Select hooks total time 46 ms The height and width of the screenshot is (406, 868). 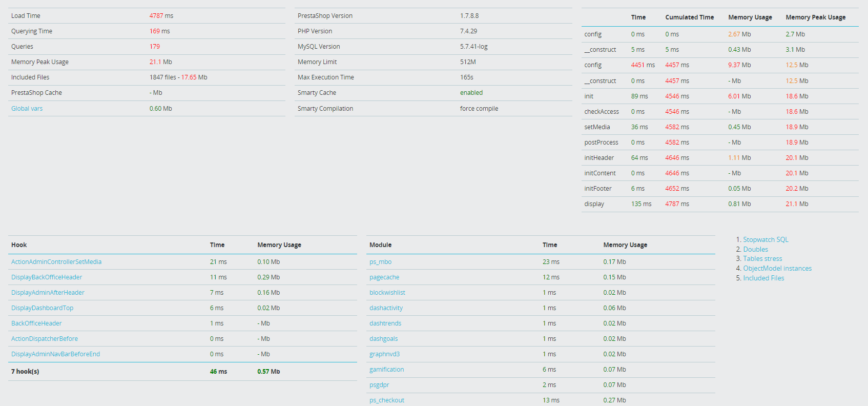[218, 372]
